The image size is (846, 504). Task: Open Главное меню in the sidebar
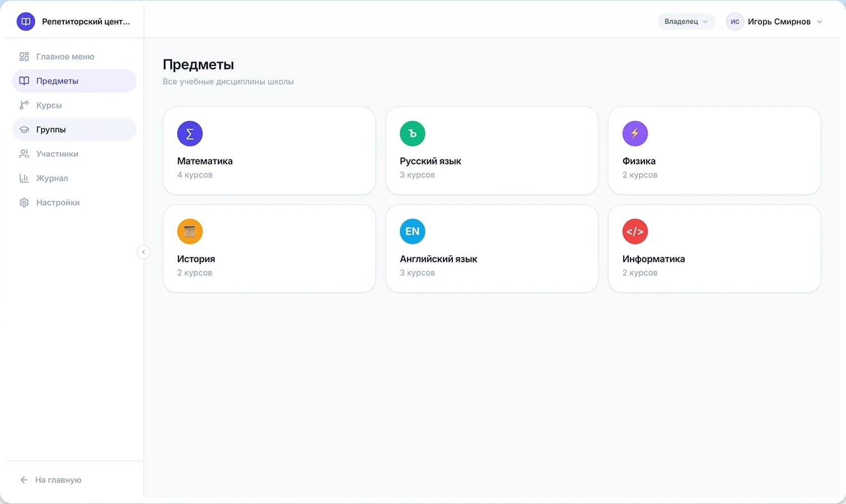pos(74,56)
